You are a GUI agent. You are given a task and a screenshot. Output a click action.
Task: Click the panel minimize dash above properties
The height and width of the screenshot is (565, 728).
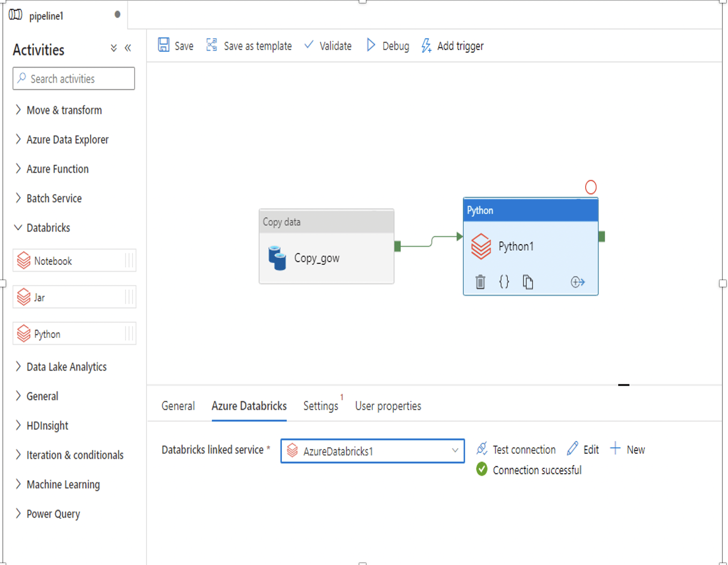pos(623,385)
